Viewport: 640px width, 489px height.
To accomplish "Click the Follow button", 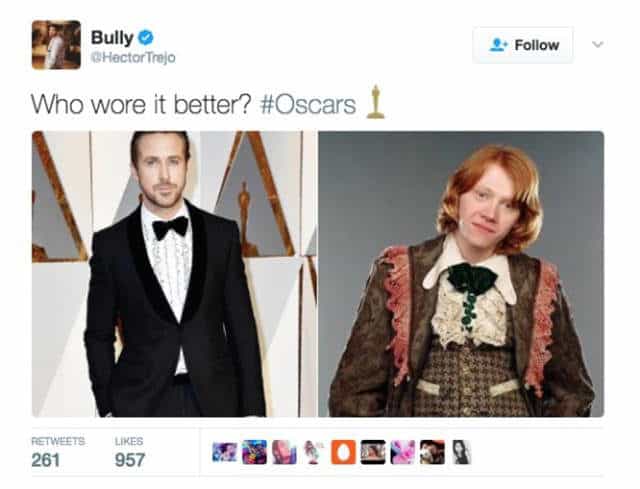I will (523, 45).
